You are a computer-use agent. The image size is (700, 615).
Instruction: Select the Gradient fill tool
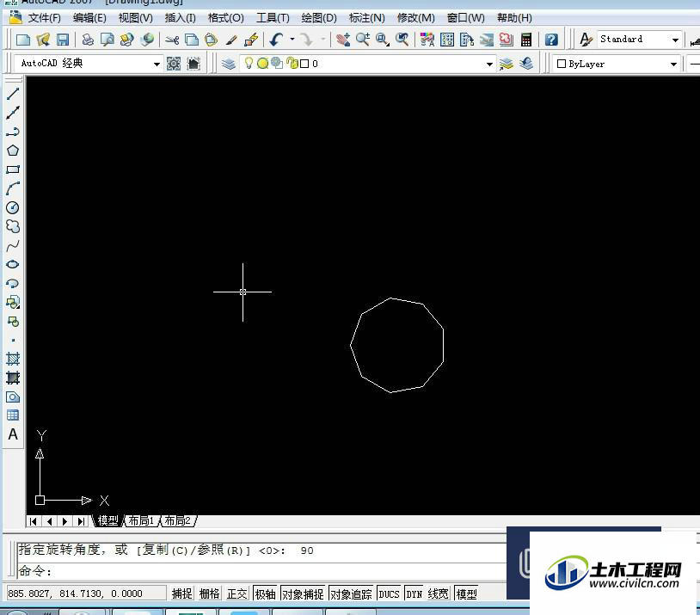(13, 378)
